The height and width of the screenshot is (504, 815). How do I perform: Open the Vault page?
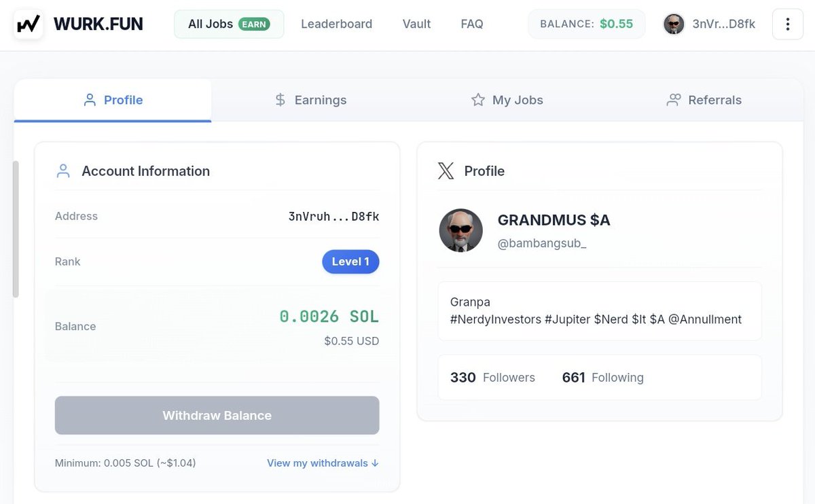[x=416, y=24]
